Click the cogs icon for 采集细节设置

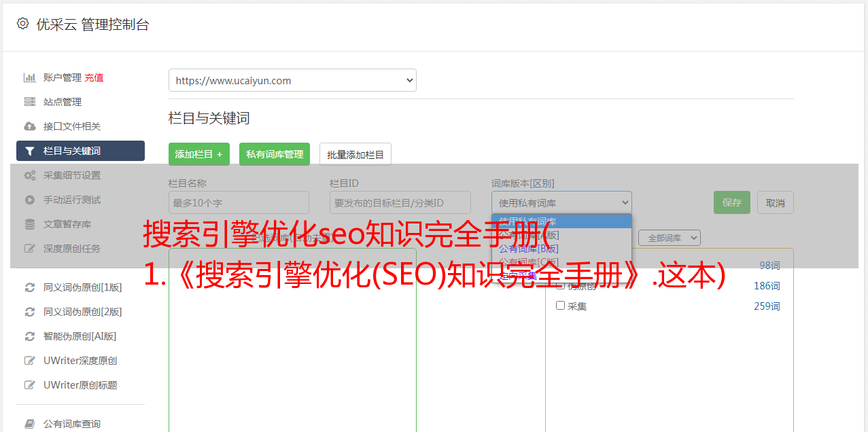coord(30,175)
